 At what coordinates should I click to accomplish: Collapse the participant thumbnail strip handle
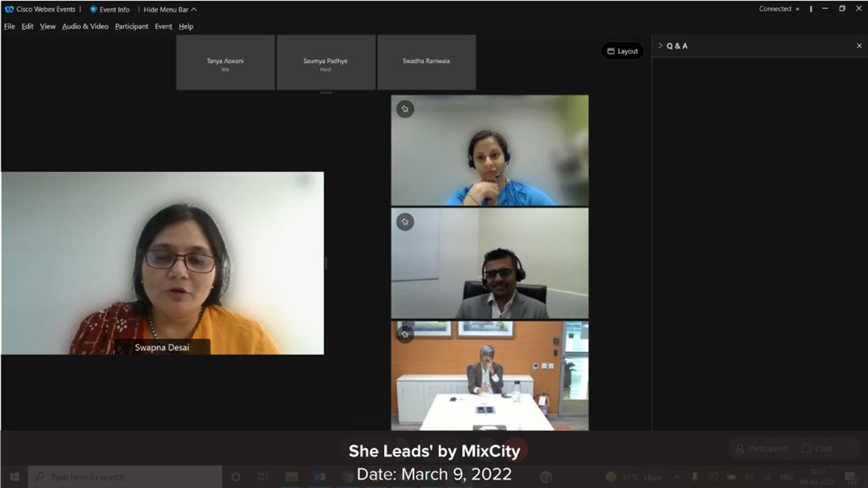coord(326,93)
